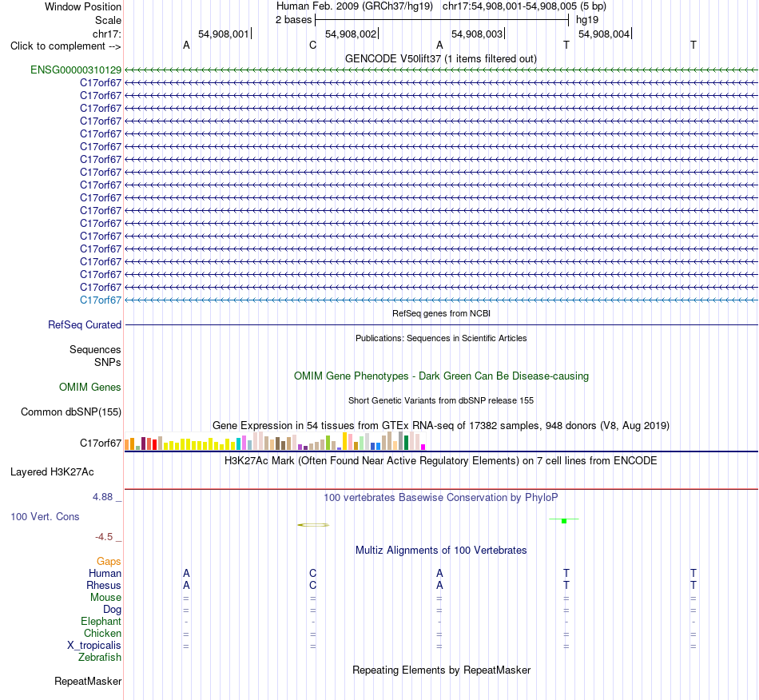This screenshot has height=700, width=759.
Task: Select the X_tropicalis species label
Action: [94, 646]
